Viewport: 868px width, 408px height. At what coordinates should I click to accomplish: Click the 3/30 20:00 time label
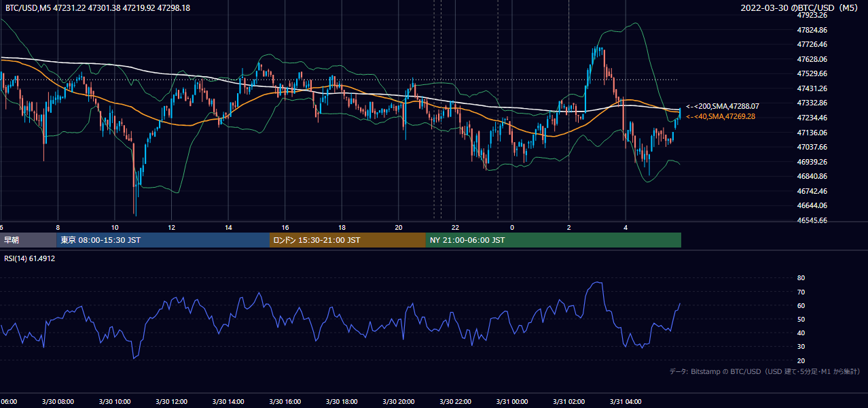(x=399, y=401)
